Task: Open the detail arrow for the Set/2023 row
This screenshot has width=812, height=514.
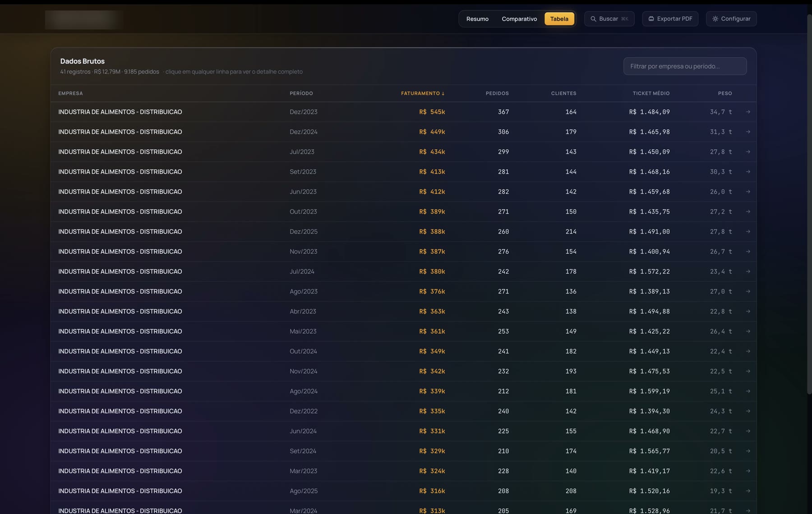Action: [x=748, y=172]
